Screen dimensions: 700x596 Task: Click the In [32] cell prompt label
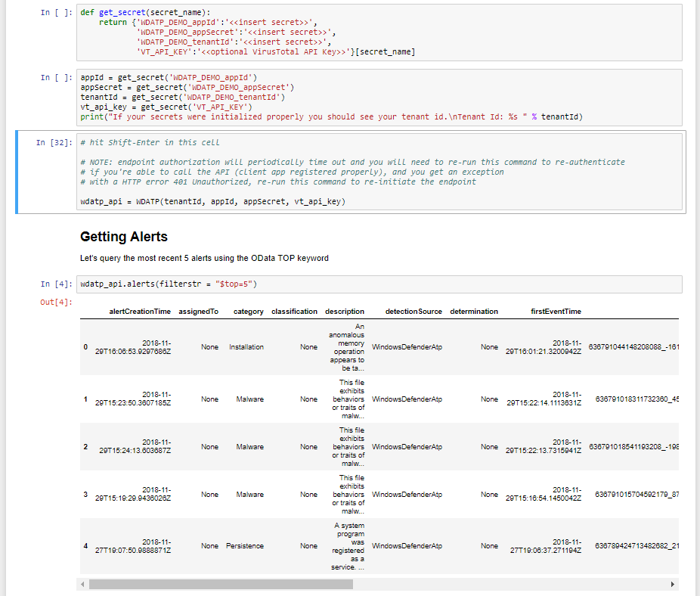54,142
